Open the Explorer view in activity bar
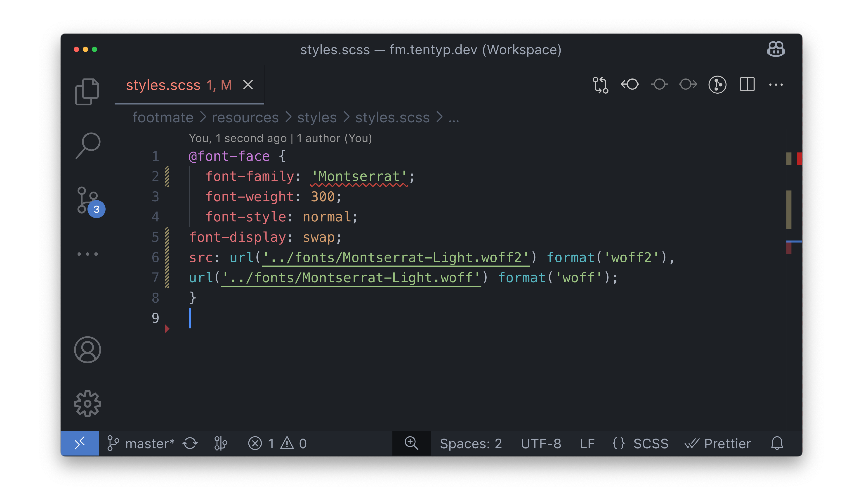 87,92
